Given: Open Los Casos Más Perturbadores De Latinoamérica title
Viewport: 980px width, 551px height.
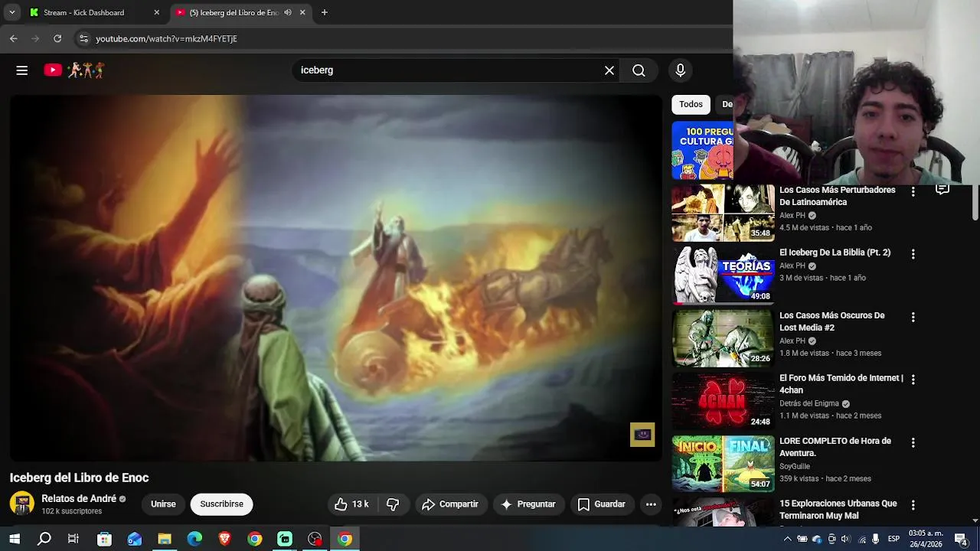Looking at the screenshot, I should click(x=837, y=196).
